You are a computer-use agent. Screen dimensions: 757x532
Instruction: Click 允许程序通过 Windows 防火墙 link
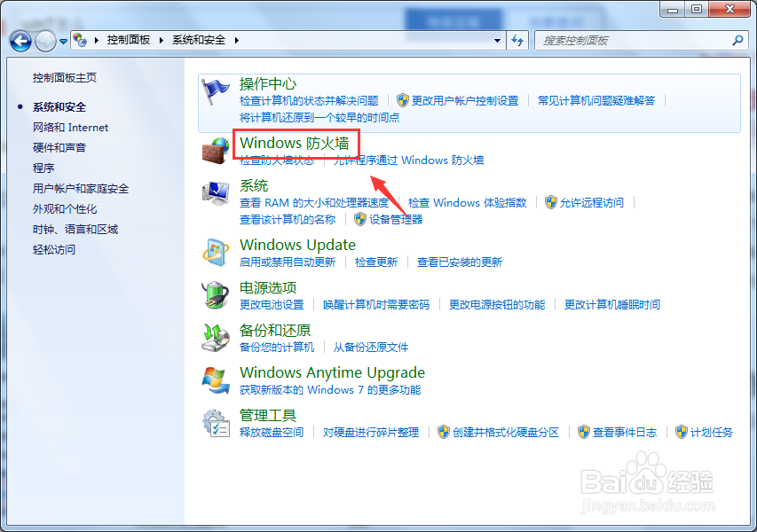[408, 160]
